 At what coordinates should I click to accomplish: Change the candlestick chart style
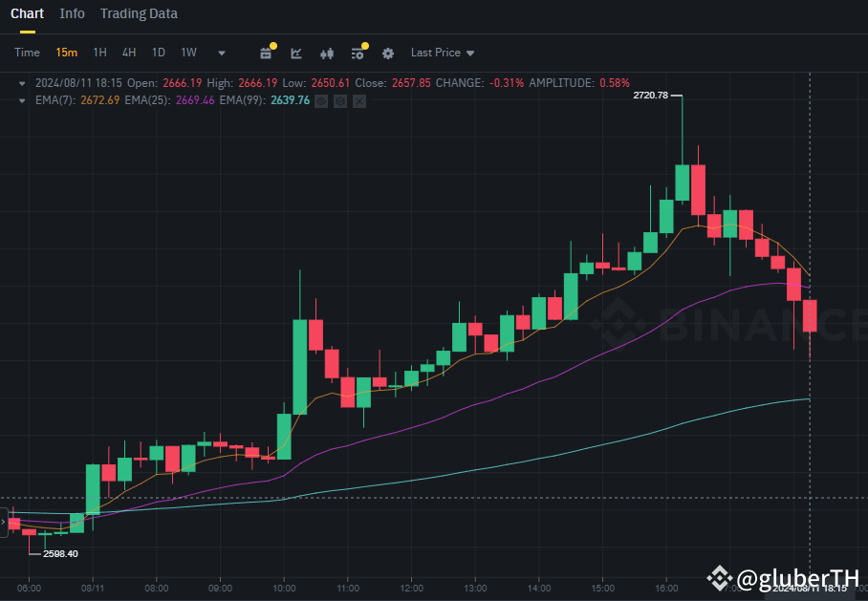327,54
